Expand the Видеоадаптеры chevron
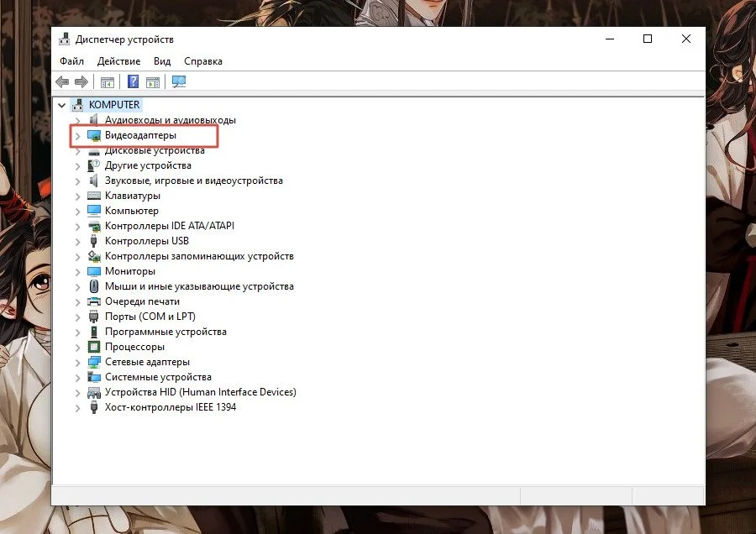 77,136
